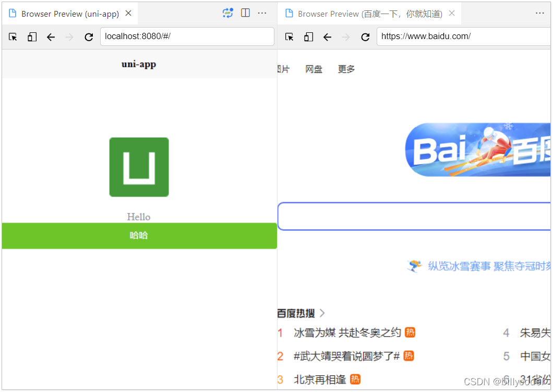Click the Hello text under logo
Screen dimensions: 553x392
pyautogui.click(x=139, y=217)
